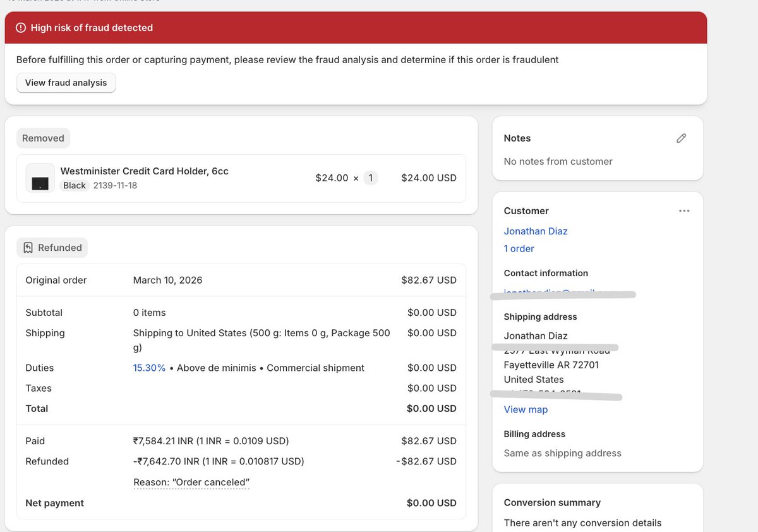Click the United States country line
This screenshot has width=758, height=532.
point(534,380)
